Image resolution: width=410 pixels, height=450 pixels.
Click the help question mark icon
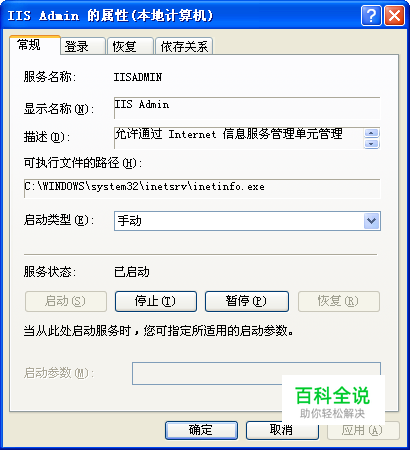tap(371, 15)
